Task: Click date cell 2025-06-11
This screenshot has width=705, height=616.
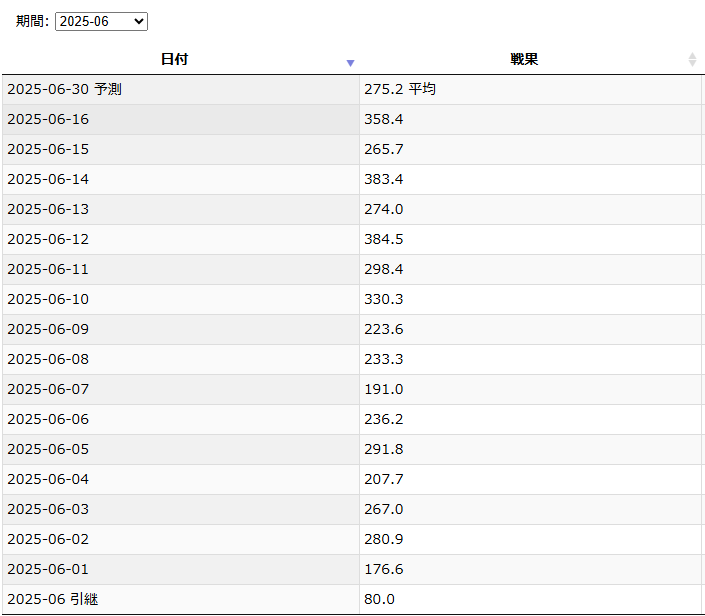Action: 181,269
